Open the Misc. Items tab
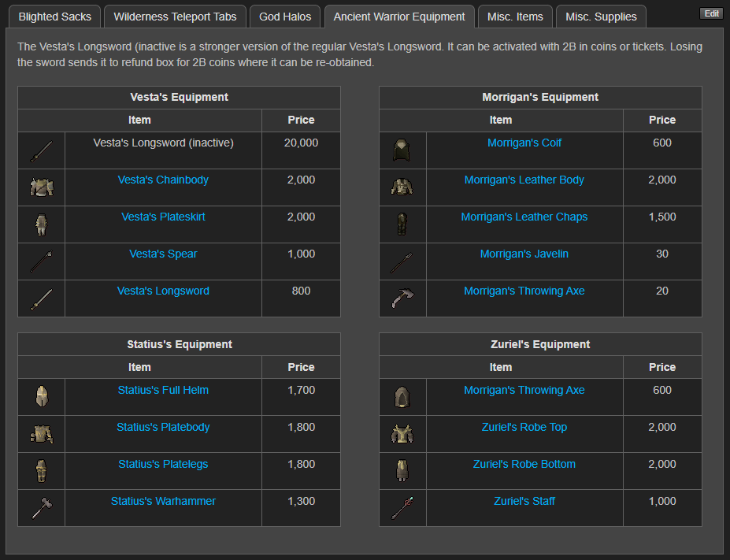Image resolution: width=730 pixels, height=560 pixels. tap(515, 17)
